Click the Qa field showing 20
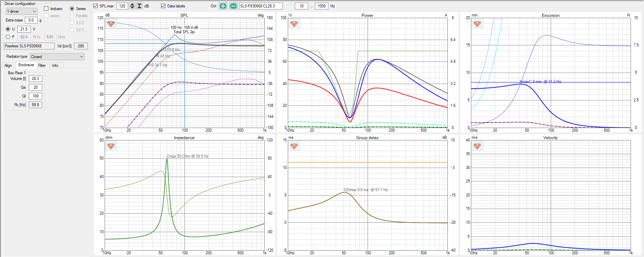The image size is (644, 257). coord(36,87)
